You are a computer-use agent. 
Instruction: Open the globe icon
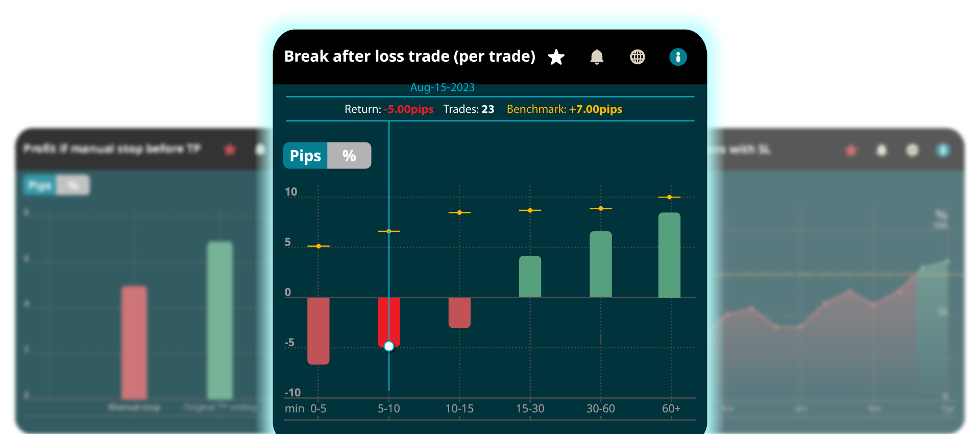point(638,57)
